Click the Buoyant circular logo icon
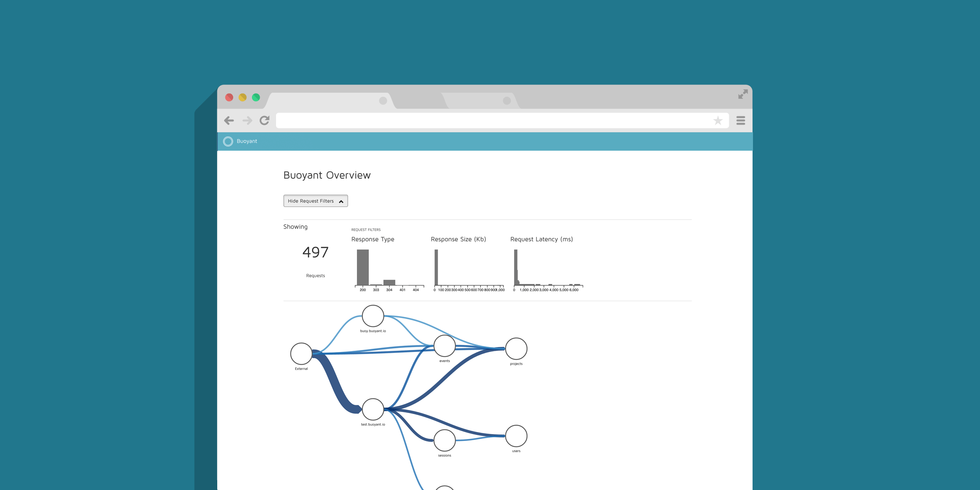Screen dimensions: 980x490 pyautogui.click(x=228, y=141)
